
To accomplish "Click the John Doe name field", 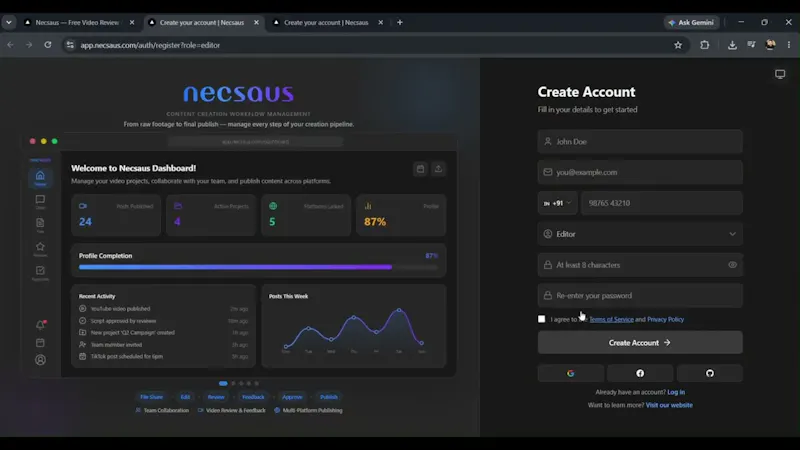I will point(640,141).
